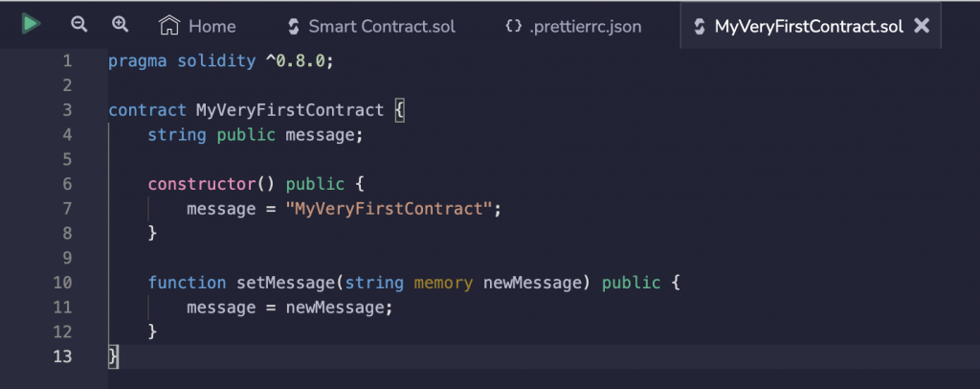Click curly braces icon on .prettierrc.json tab
Image resolution: width=980 pixels, height=389 pixels.
click(x=514, y=26)
